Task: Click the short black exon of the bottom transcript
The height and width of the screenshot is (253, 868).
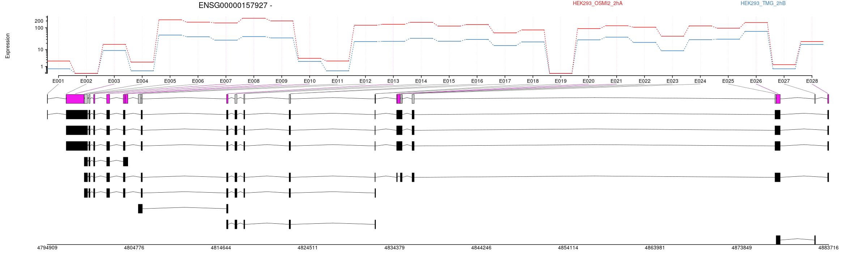Action: tap(815, 240)
